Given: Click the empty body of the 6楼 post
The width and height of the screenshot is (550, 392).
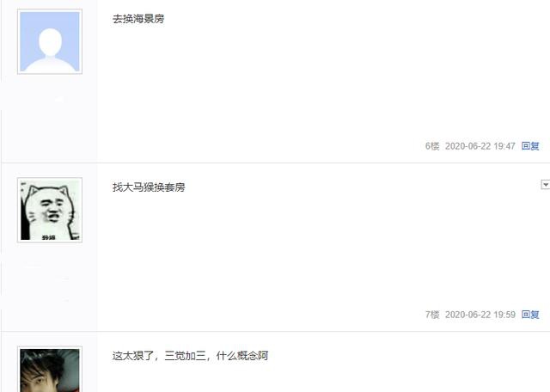Looking at the screenshot, I should pos(323,83).
